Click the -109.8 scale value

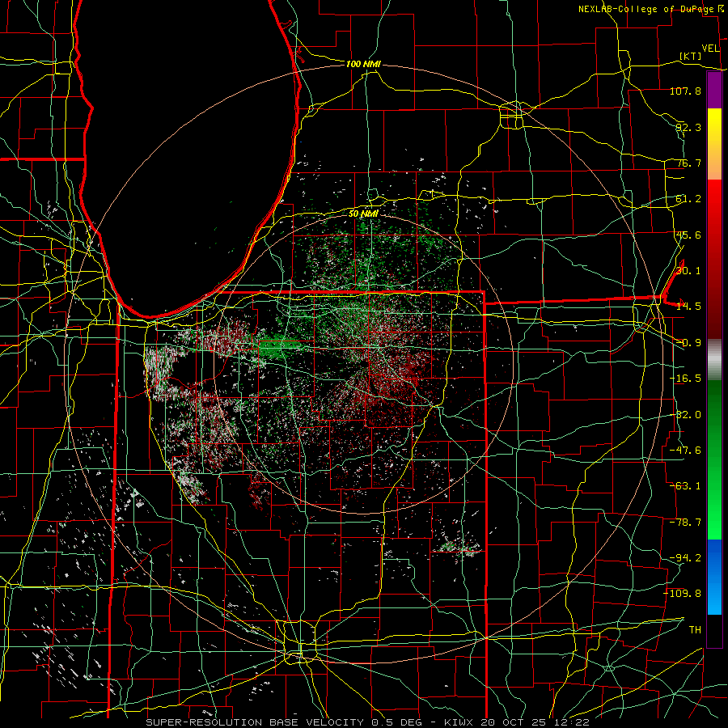tap(683, 594)
